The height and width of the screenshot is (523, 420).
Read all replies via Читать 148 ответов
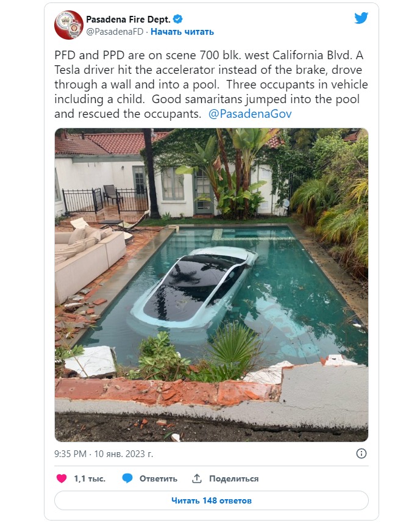212,500
